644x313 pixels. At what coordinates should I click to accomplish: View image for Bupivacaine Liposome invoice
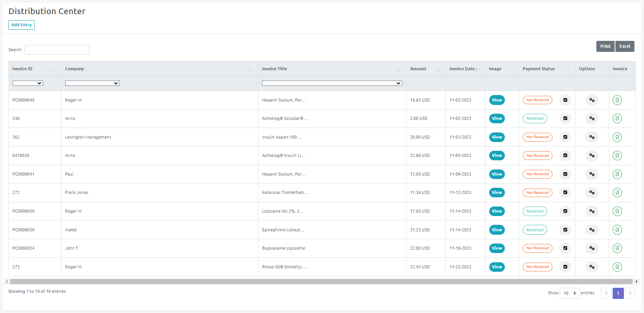point(497,248)
